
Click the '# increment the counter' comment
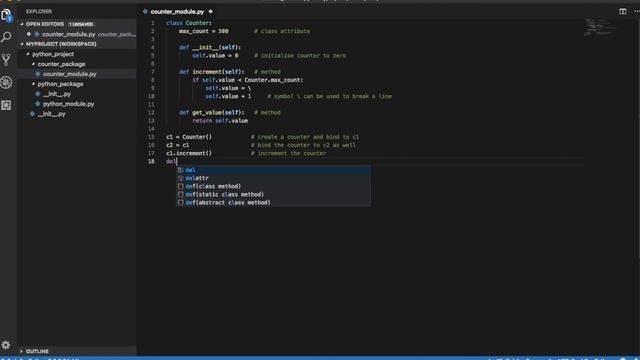[x=289, y=153]
